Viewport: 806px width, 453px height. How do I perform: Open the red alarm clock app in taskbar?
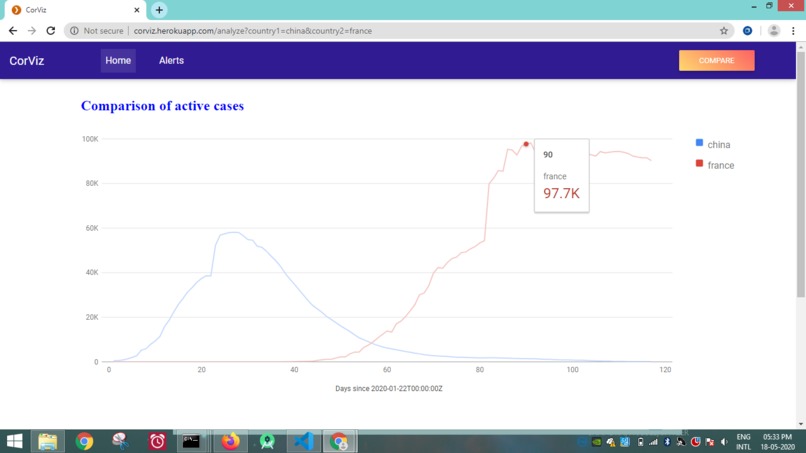[x=157, y=441]
